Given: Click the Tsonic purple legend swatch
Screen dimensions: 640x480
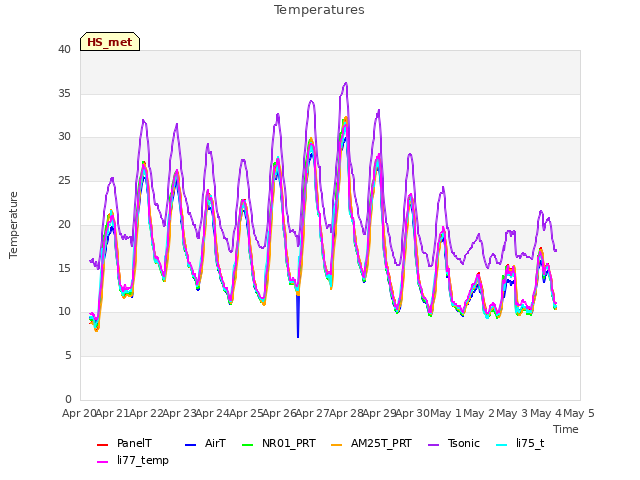Looking at the screenshot, I should (x=433, y=445).
